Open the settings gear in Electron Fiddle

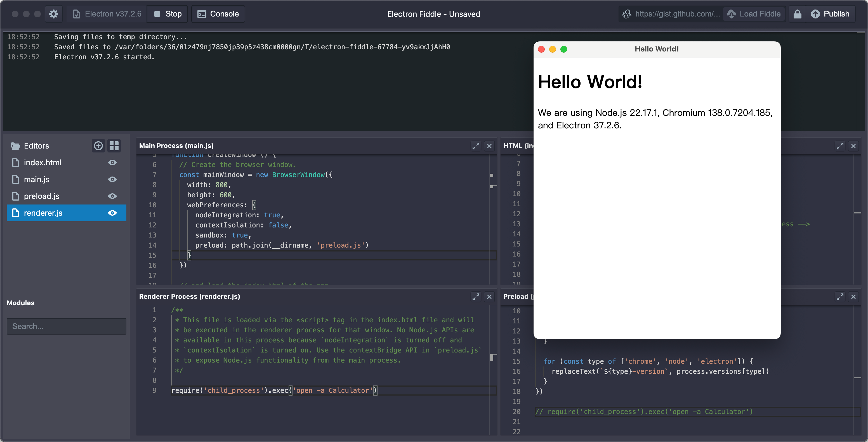54,14
